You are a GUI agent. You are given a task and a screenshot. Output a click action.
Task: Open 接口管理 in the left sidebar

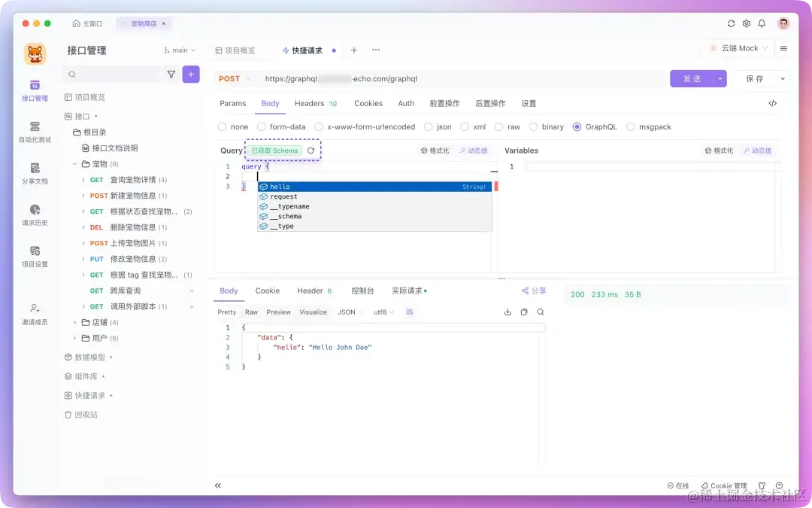click(35, 90)
